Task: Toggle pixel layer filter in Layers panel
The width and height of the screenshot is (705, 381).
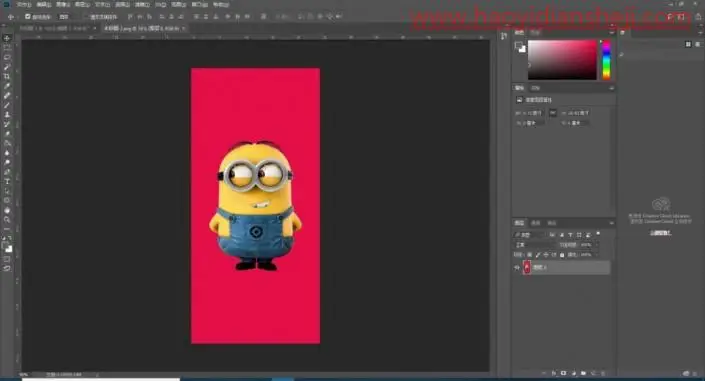Action: click(552, 235)
